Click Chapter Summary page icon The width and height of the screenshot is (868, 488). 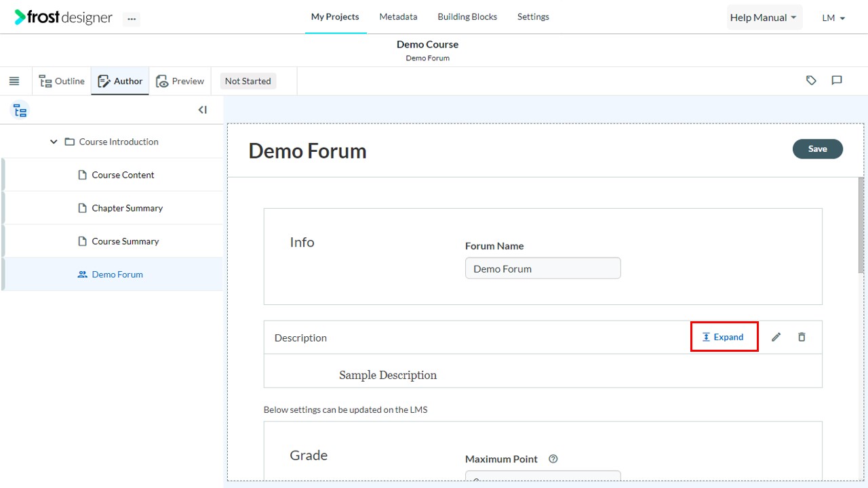[x=83, y=208]
